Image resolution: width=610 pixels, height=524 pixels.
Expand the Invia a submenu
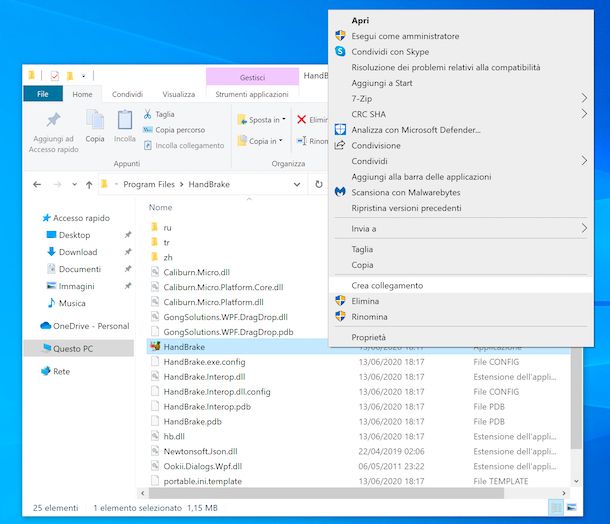coord(461,229)
